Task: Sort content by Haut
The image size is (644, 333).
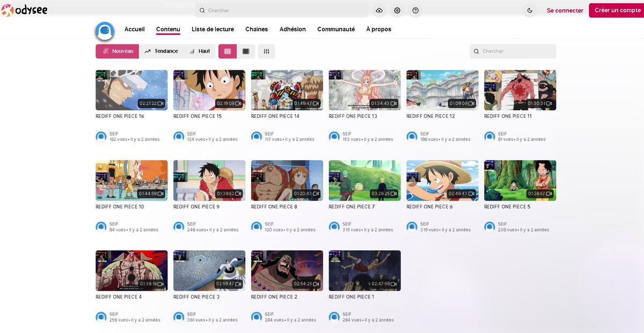Action: (x=200, y=51)
